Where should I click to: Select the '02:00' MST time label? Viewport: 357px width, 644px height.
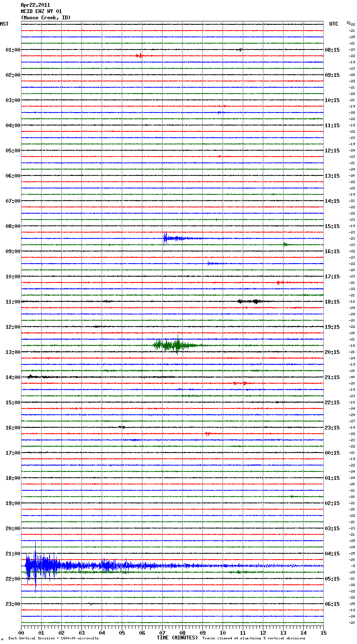[13, 75]
